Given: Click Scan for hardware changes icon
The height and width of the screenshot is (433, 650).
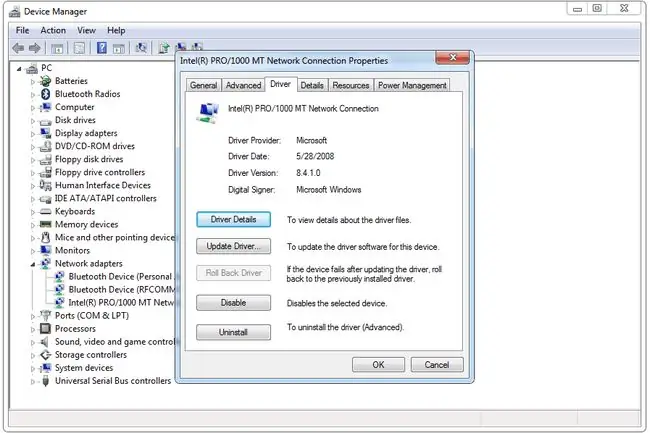Looking at the screenshot, I should (141, 48).
